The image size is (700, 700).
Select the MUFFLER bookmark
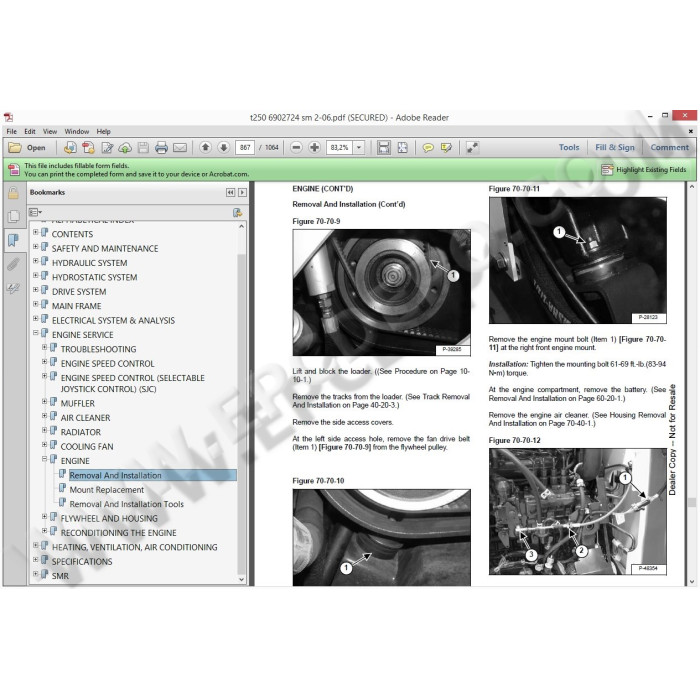coord(78,404)
